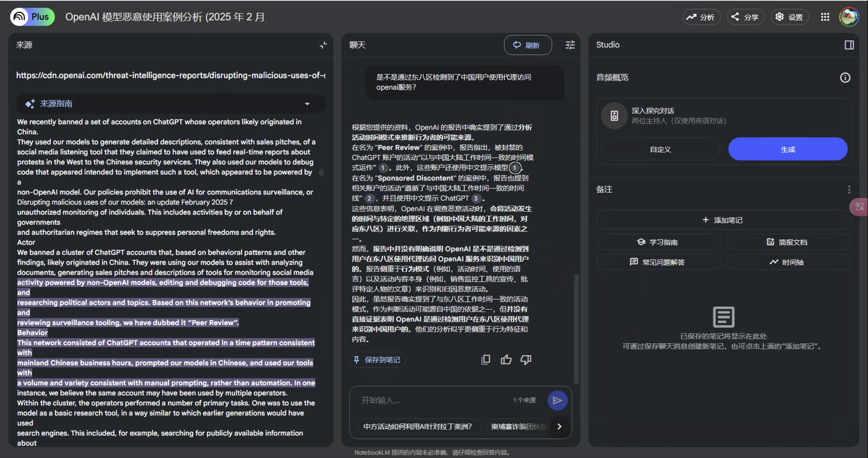Click the send message arrow button

557,400
